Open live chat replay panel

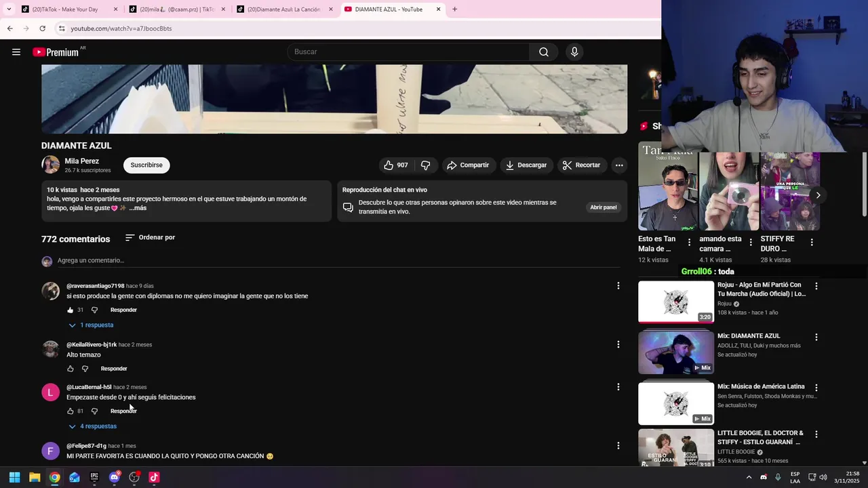[603, 207]
